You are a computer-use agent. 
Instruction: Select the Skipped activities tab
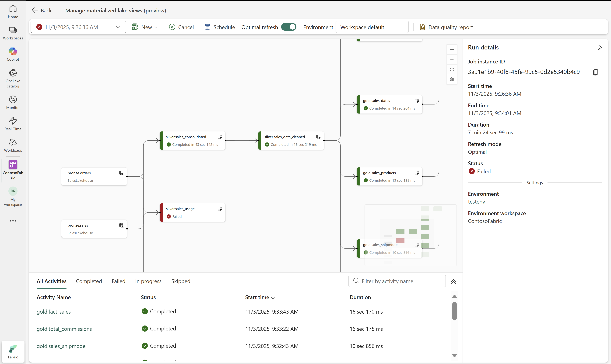[x=181, y=281]
